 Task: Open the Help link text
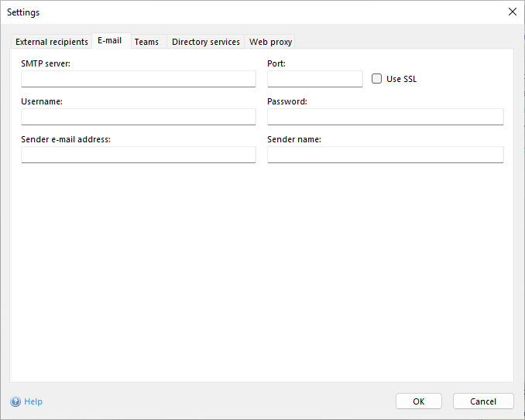point(33,401)
